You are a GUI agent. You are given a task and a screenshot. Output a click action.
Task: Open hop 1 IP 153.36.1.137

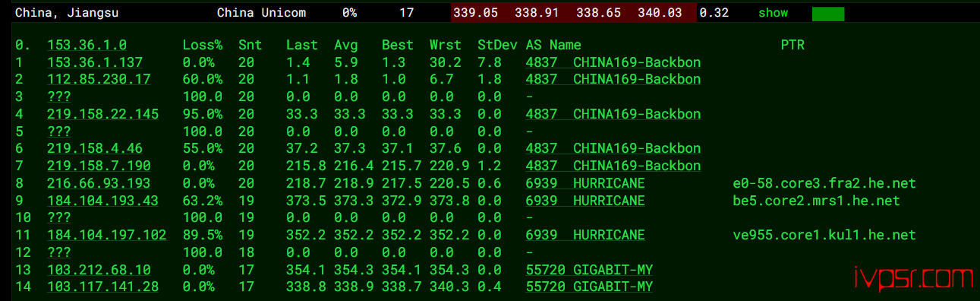[x=94, y=62]
